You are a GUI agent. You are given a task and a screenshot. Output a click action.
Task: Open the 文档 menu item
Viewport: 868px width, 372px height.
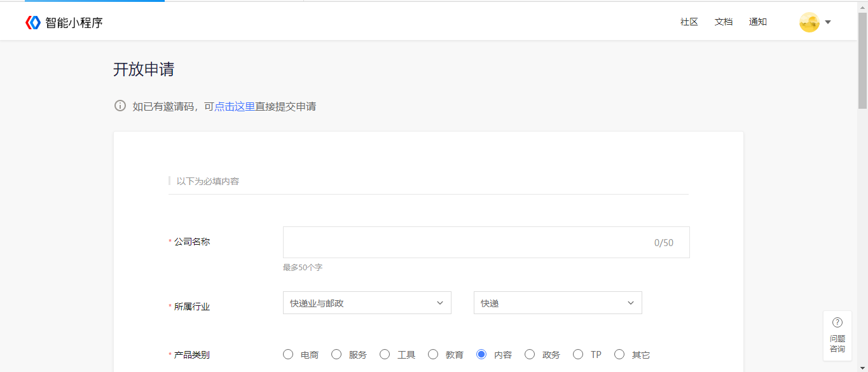[x=724, y=22]
